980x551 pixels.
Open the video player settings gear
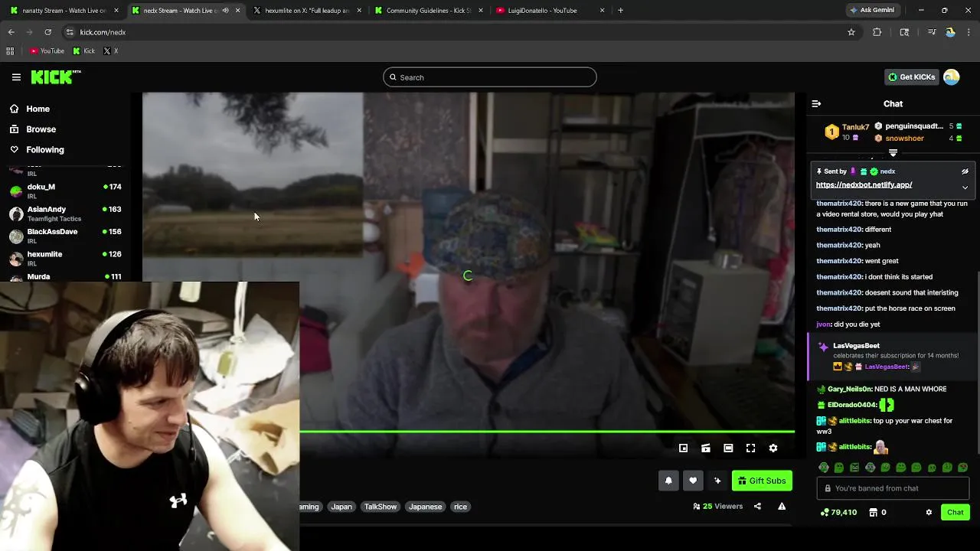pos(773,448)
